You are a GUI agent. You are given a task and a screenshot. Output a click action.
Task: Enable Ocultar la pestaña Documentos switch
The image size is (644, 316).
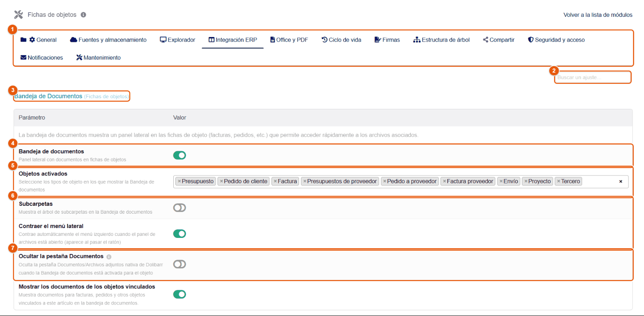click(x=179, y=264)
